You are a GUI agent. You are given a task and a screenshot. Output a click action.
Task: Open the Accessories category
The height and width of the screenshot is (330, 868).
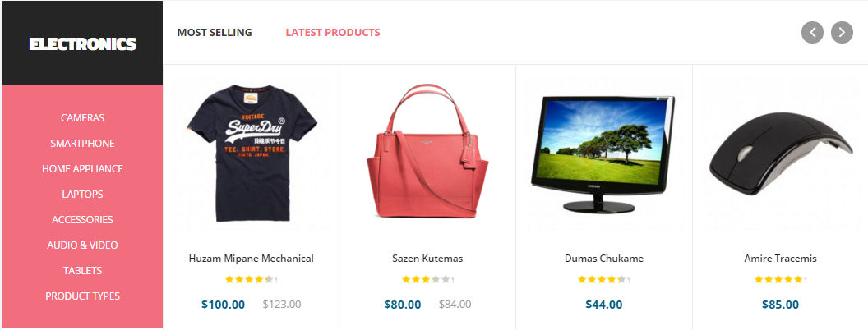pos(82,219)
